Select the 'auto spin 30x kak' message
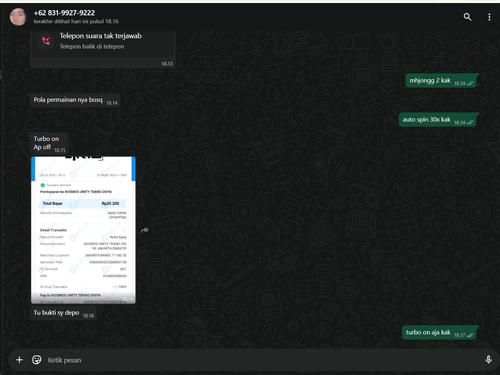 click(438, 120)
